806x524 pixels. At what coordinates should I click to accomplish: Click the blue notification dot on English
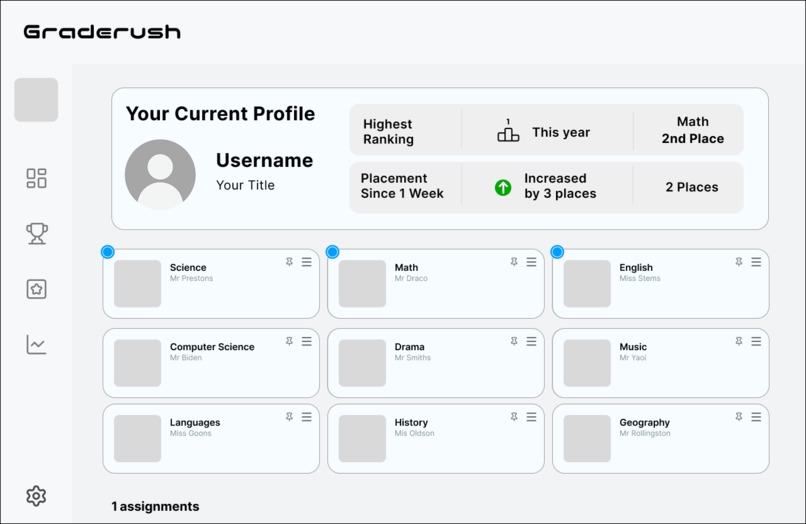[557, 251]
